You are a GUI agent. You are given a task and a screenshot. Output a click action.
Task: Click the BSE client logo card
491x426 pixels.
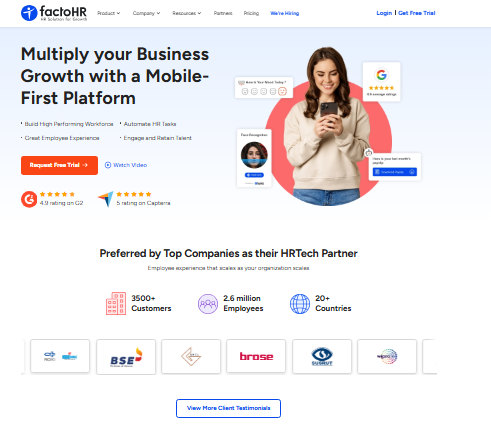126,357
